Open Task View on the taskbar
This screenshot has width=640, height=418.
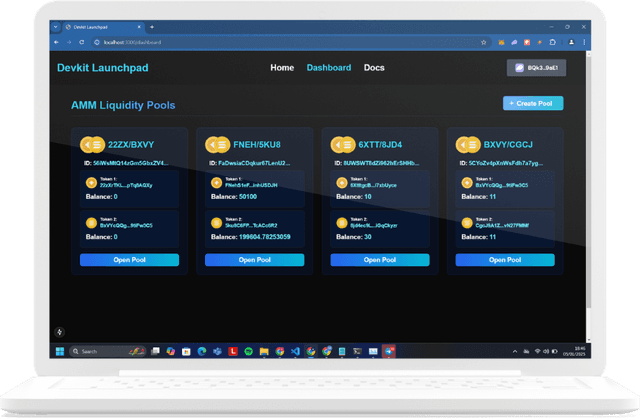155,351
